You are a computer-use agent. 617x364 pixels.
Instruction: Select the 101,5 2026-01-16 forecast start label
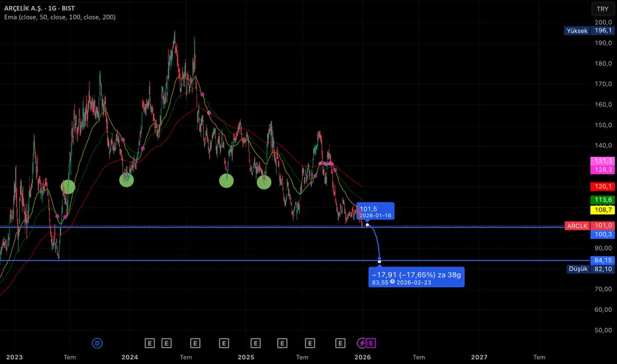click(375, 211)
